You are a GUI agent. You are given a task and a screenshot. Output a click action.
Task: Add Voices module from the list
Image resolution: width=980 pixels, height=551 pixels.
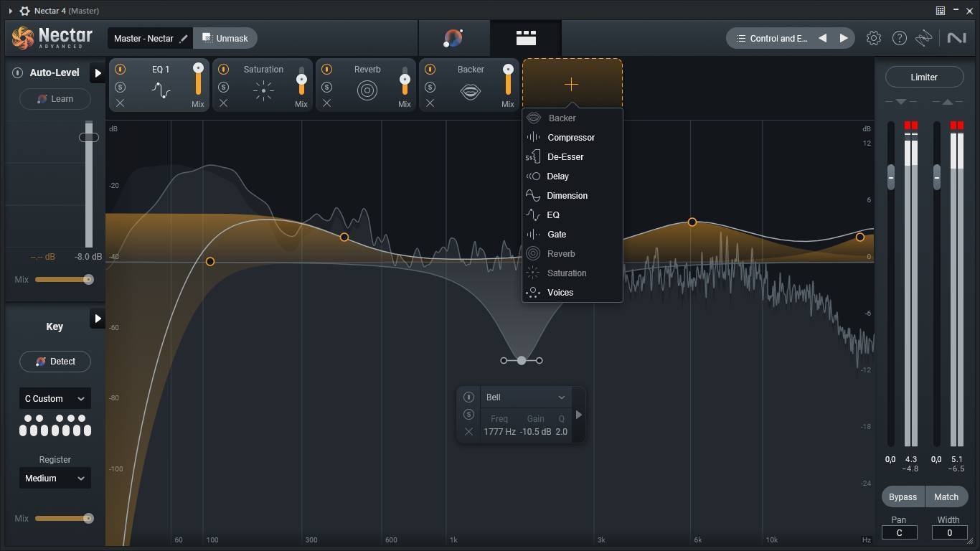click(572, 292)
